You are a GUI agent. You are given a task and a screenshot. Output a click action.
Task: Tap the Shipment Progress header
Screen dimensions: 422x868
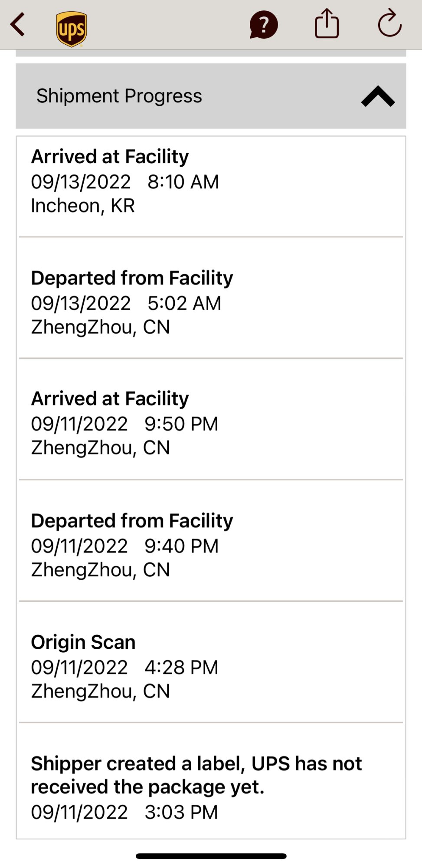pos(211,96)
